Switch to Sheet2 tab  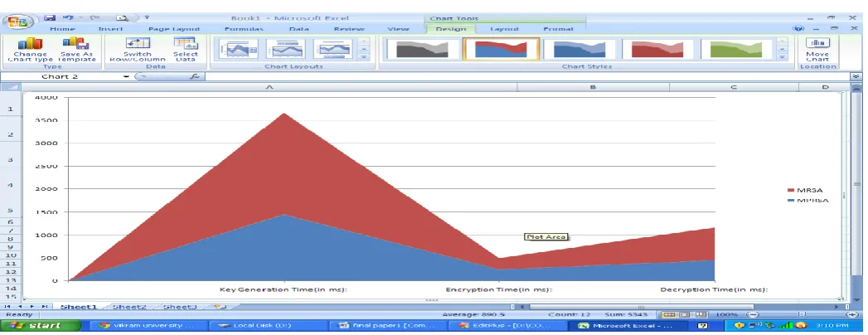pyautogui.click(x=129, y=307)
